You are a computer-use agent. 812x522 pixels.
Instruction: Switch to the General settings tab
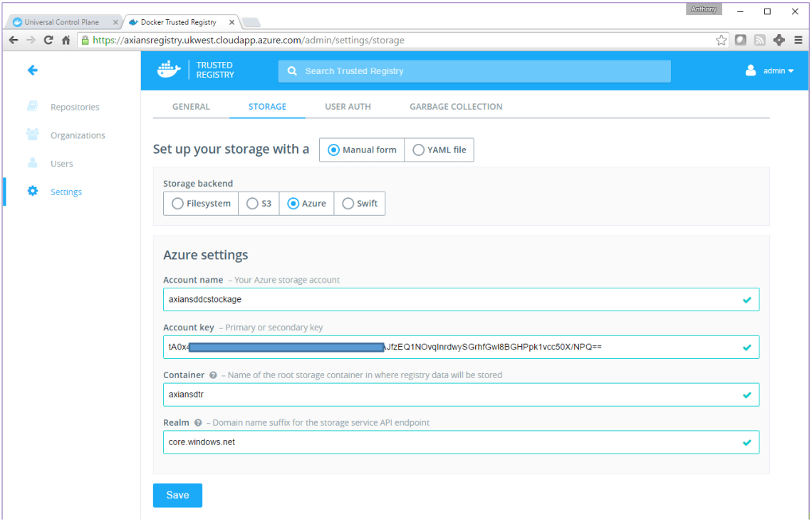(191, 107)
